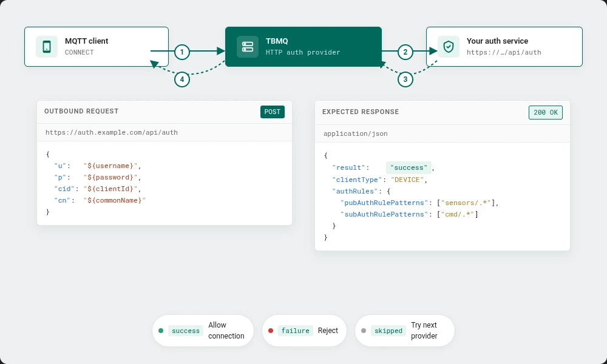The height and width of the screenshot is (364, 607).
Task: Click the application/json content type
Action: tap(355, 133)
